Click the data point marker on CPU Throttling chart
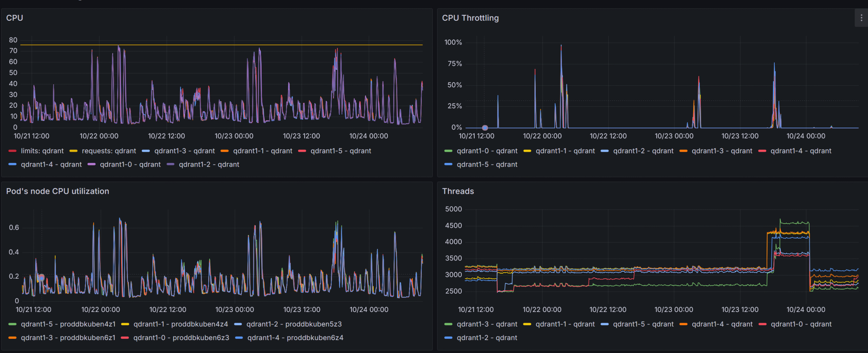The width and height of the screenshot is (868, 353). point(485,128)
